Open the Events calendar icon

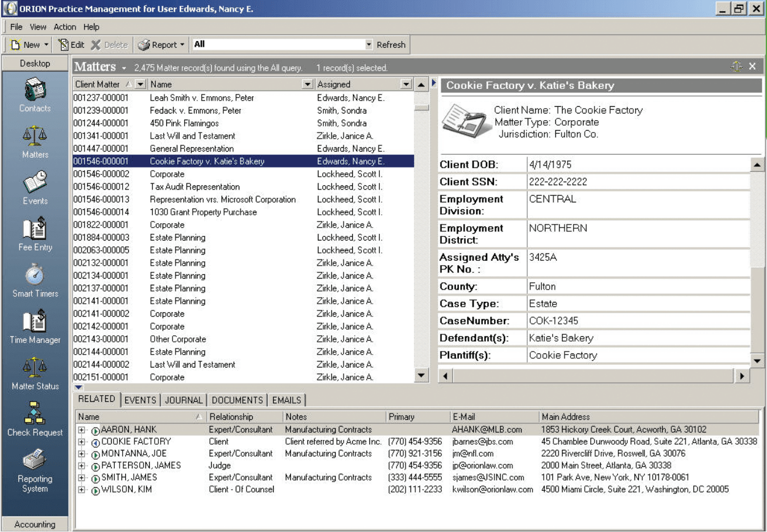35,182
